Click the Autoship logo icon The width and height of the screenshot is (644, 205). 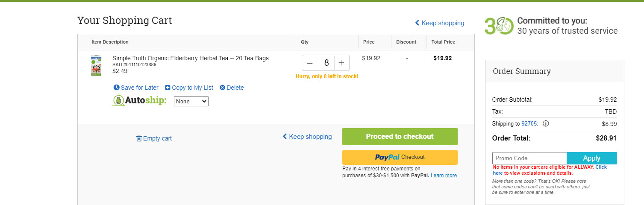(118, 101)
